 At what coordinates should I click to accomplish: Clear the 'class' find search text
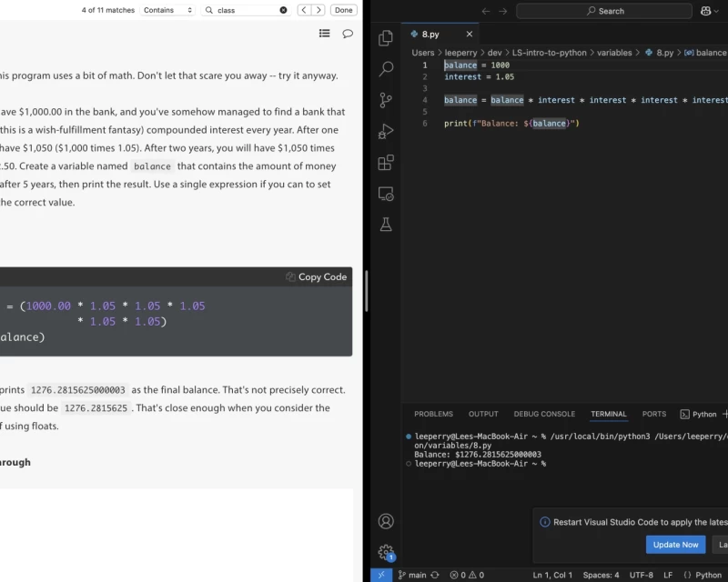point(283,10)
